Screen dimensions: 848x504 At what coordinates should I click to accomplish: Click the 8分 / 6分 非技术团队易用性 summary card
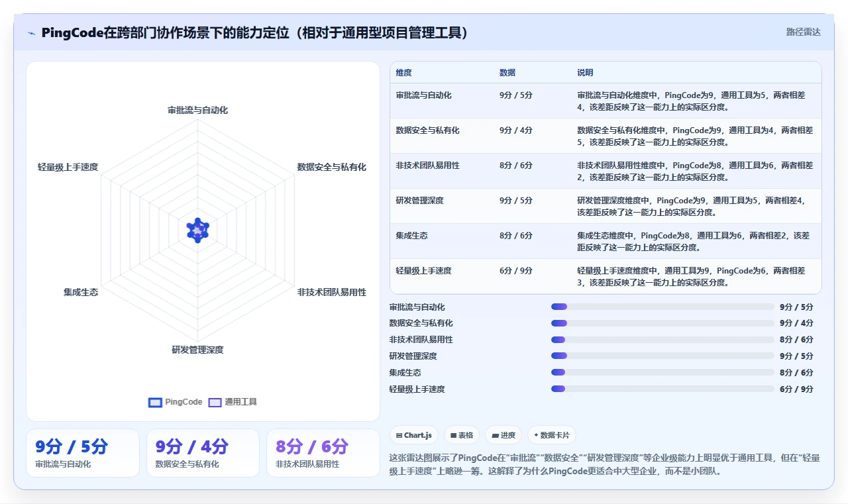point(323,453)
